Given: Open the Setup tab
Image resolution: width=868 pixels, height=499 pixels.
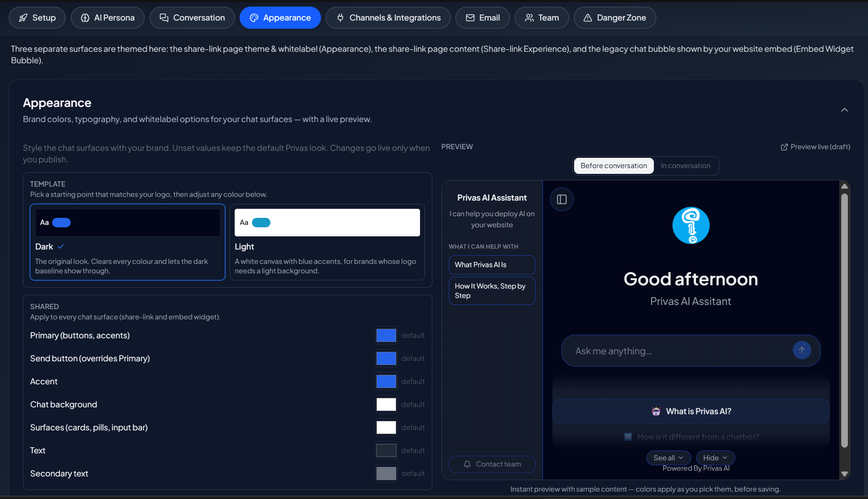Looking at the screenshot, I should (37, 18).
